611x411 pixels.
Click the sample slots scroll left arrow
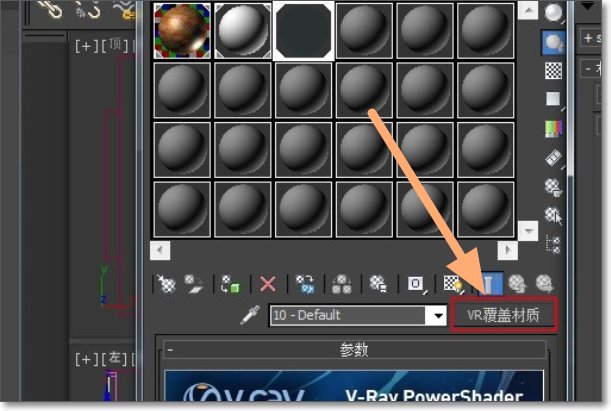point(160,250)
